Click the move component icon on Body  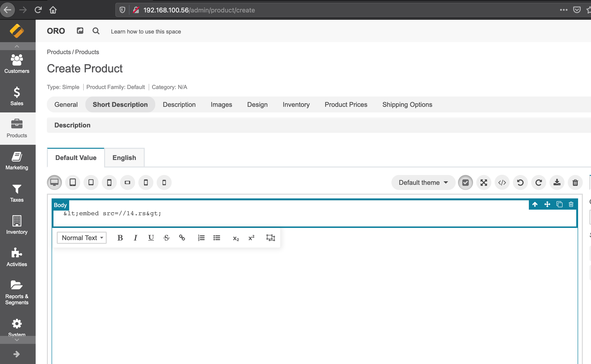[x=547, y=204]
